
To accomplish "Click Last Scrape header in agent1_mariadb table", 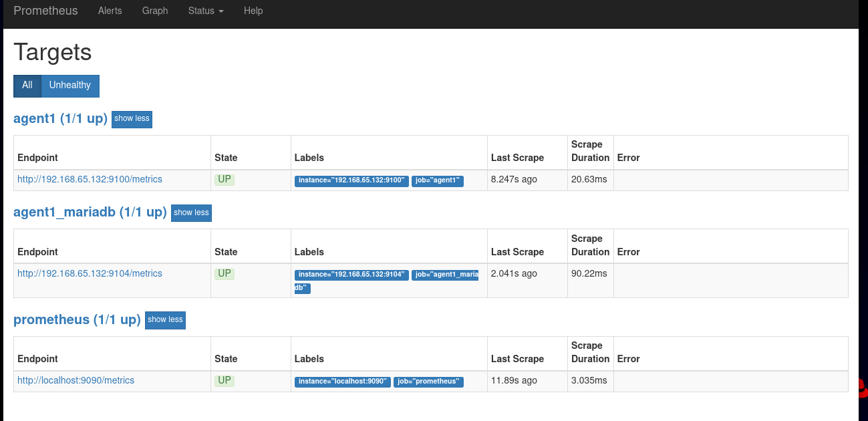I will (x=517, y=252).
